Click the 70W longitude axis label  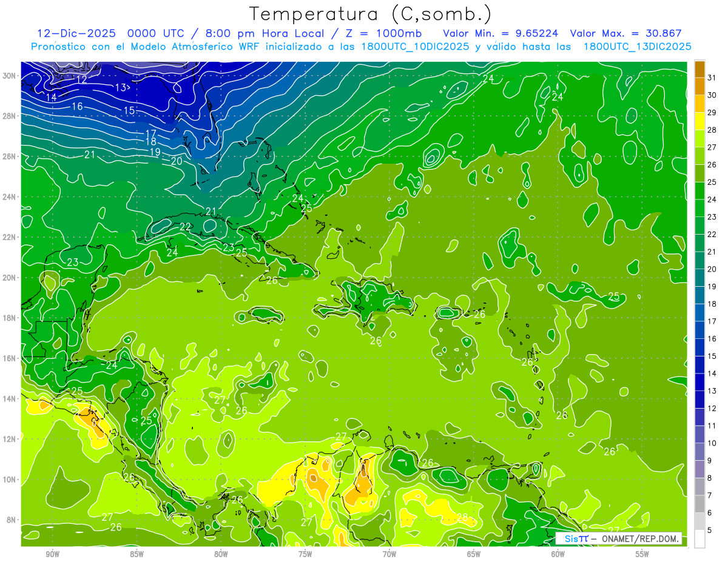(389, 554)
